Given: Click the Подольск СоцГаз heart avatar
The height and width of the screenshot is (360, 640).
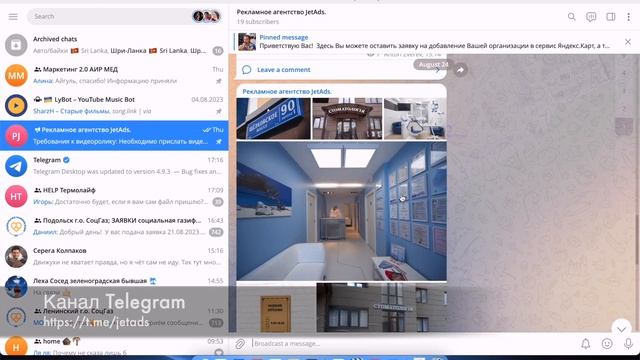Looking at the screenshot, I should pos(16,226).
